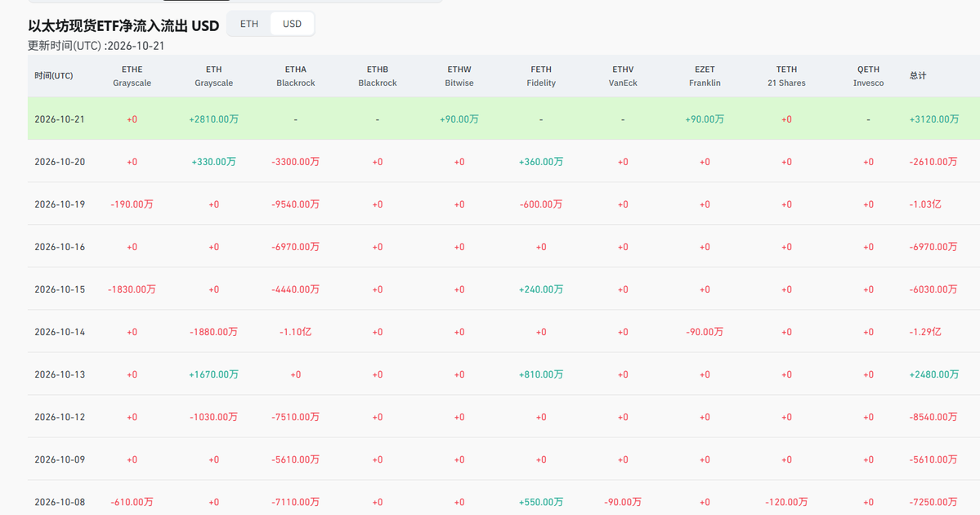Click the +550.00万 FETH value
The height and width of the screenshot is (515, 980).
click(x=541, y=502)
